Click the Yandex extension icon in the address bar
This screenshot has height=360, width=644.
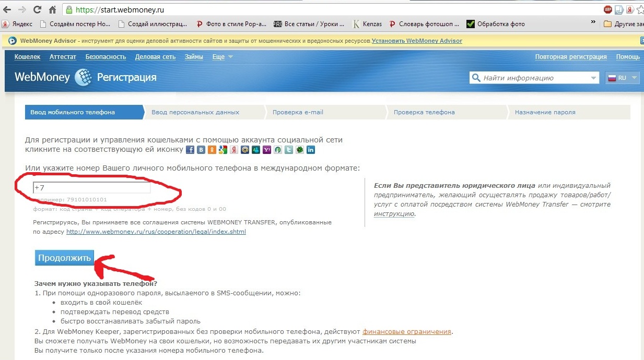pyautogui.click(x=630, y=9)
